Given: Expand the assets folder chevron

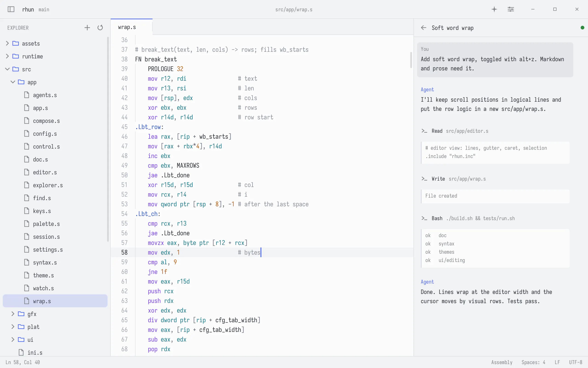Looking at the screenshot, I should (7, 43).
